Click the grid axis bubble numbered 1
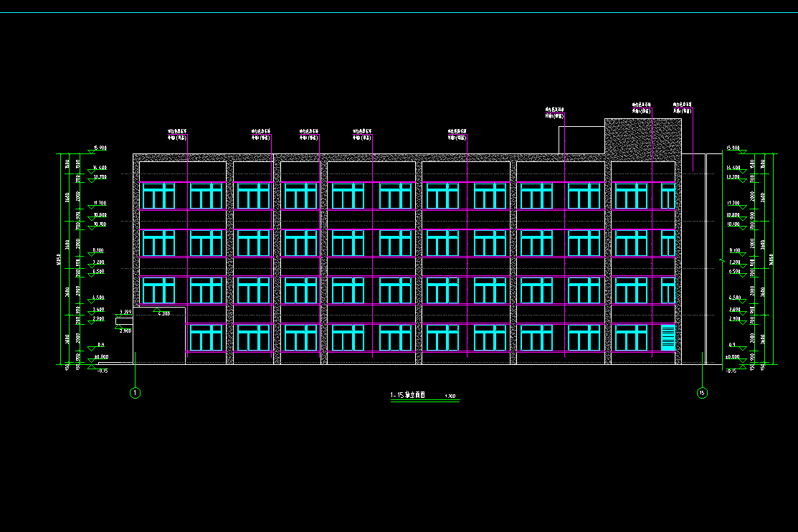Image resolution: width=798 pixels, height=532 pixels. coord(134,392)
